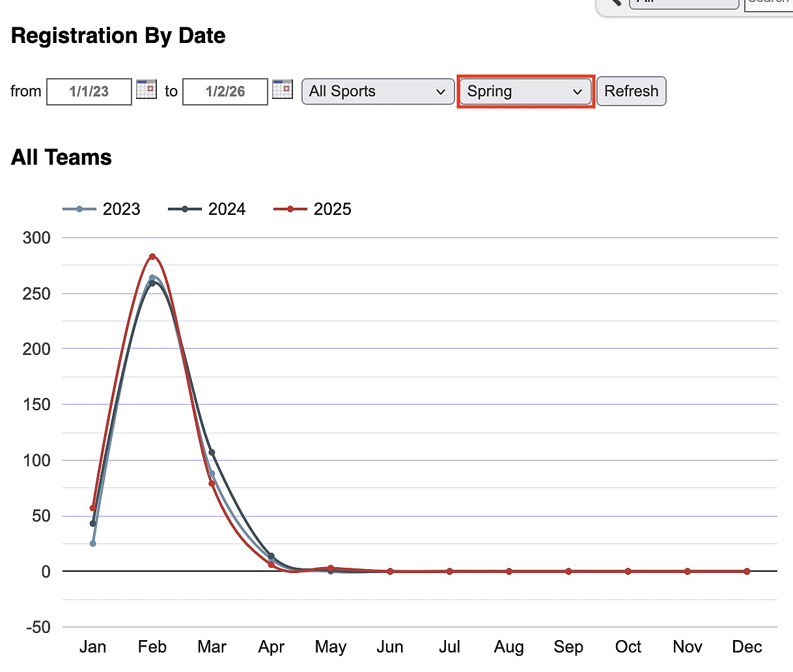The height and width of the screenshot is (672, 793).
Task: Click the 2025 February peak data point
Action: click(x=152, y=257)
